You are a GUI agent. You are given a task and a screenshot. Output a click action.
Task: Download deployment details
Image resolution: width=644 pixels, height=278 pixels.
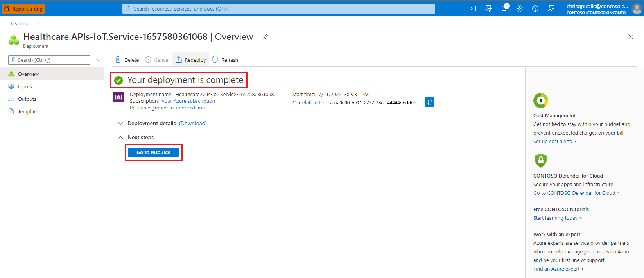pyautogui.click(x=193, y=123)
